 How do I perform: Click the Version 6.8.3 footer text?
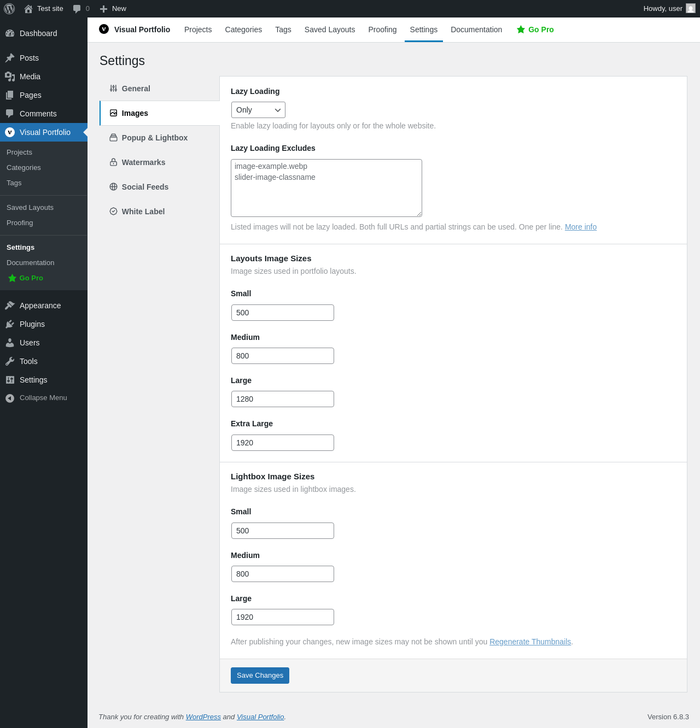tap(668, 717)
